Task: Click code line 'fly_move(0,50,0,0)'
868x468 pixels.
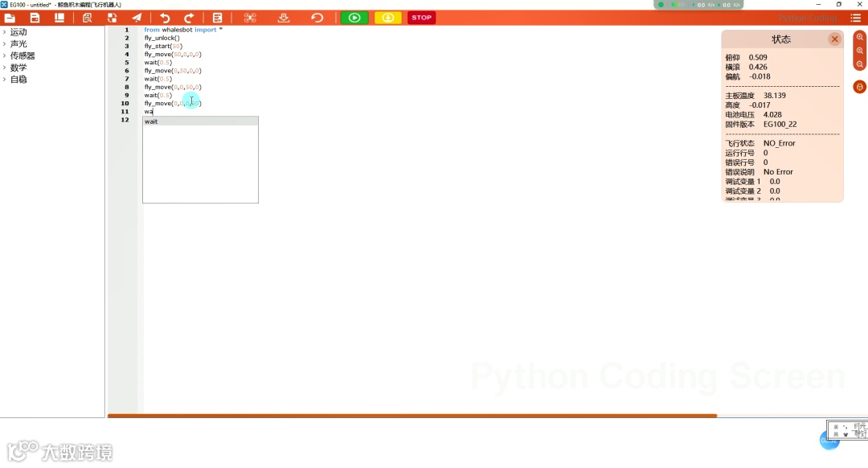Action: [x=173, y=71]
